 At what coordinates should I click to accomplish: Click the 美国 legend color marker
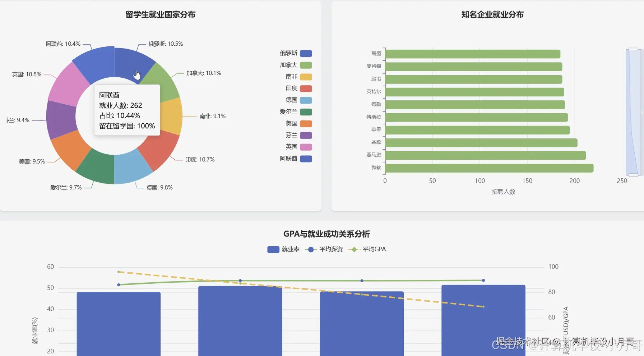306,124
